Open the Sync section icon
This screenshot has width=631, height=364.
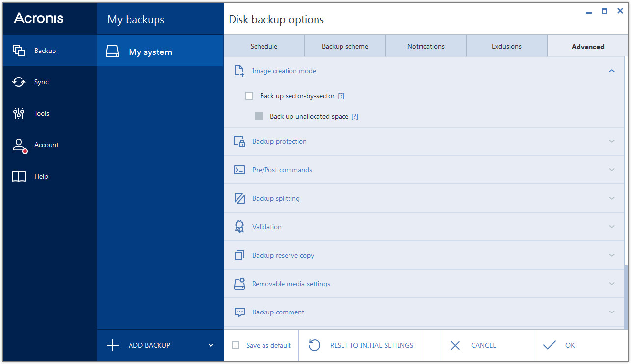click(x=19, y=82)
